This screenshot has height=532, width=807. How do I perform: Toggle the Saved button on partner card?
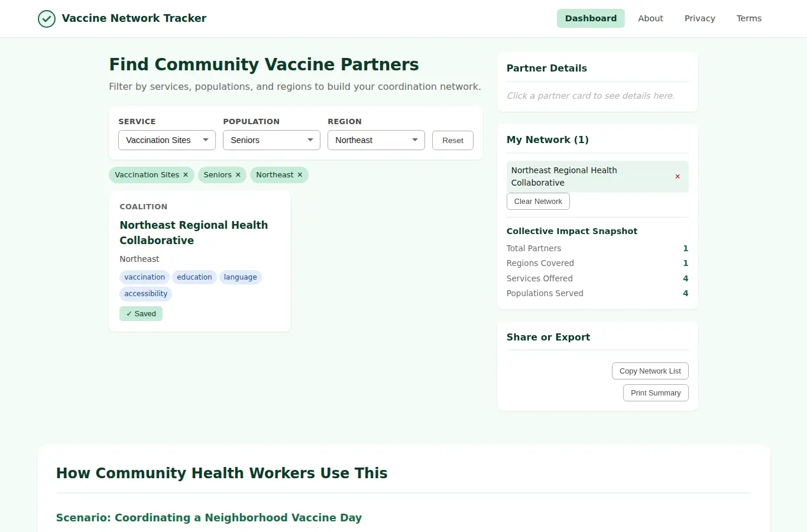tap(141, 314)
